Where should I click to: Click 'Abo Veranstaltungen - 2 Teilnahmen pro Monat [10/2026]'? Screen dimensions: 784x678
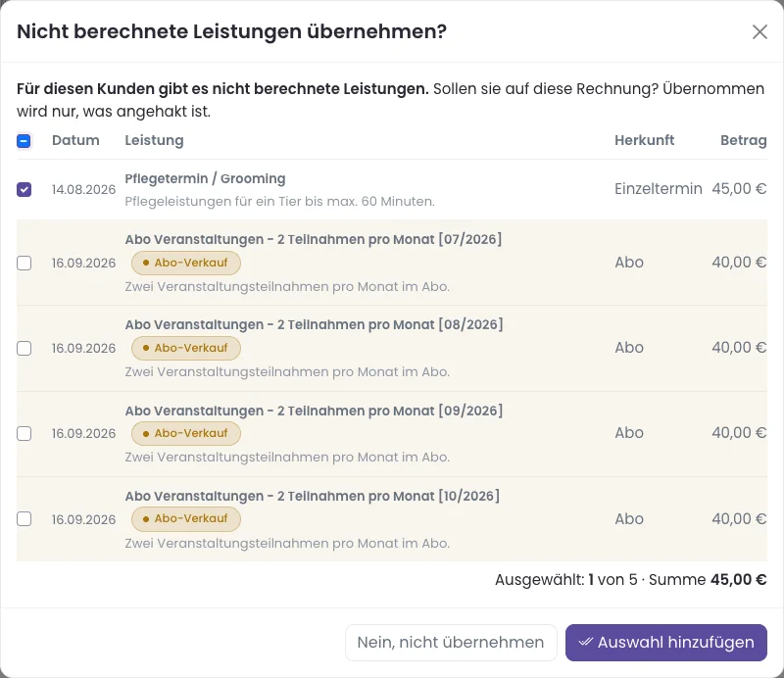312,496
